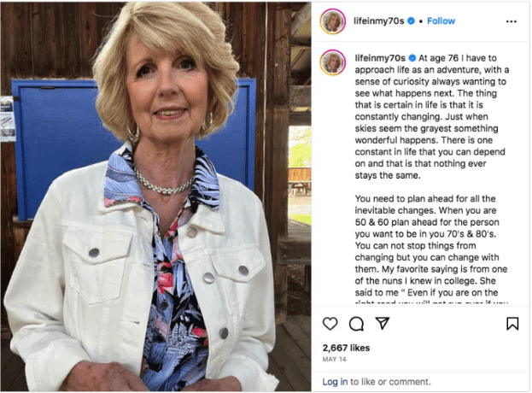Open the three-dots more options menu
Screen dimensions: 532x393
click(511, 21)
